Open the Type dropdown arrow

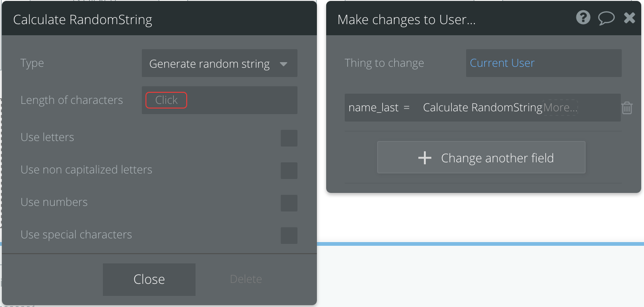[x=284, y=64]
